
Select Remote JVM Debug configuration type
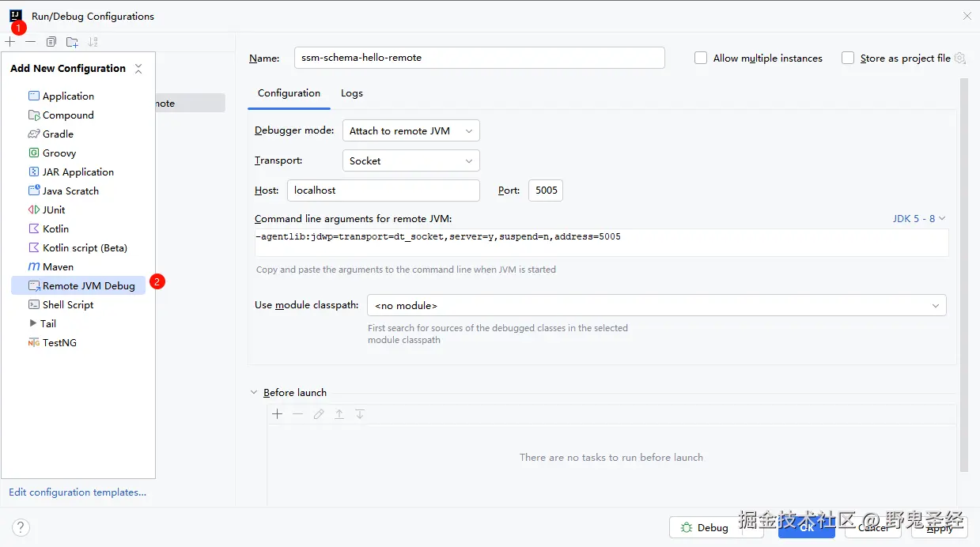88,286
